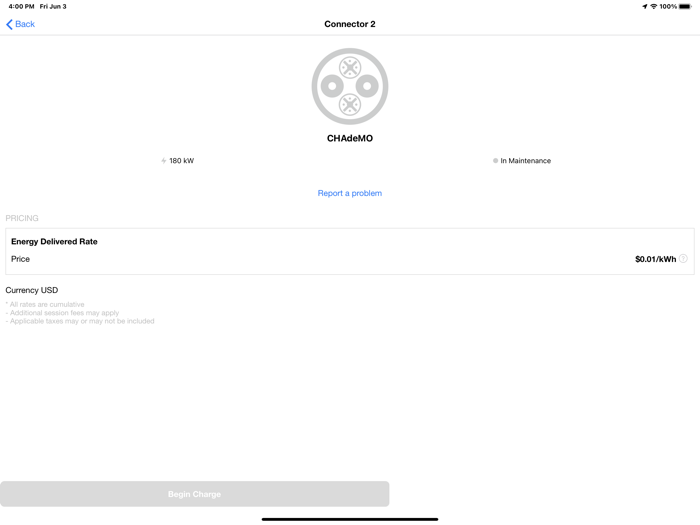Click the PRICING section header
700x525 pixels.
[x=22, y=218]
